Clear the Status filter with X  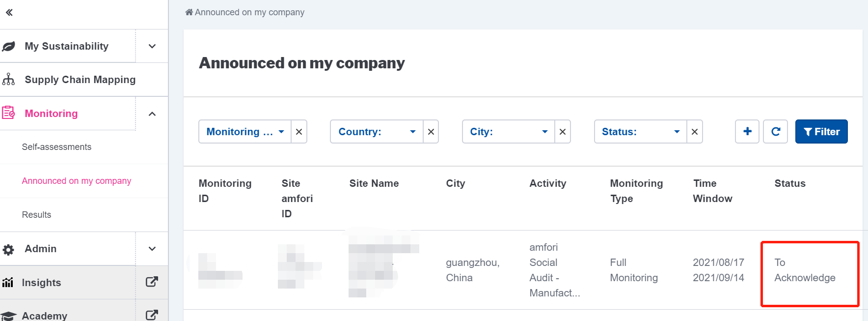tap(695, 132)
